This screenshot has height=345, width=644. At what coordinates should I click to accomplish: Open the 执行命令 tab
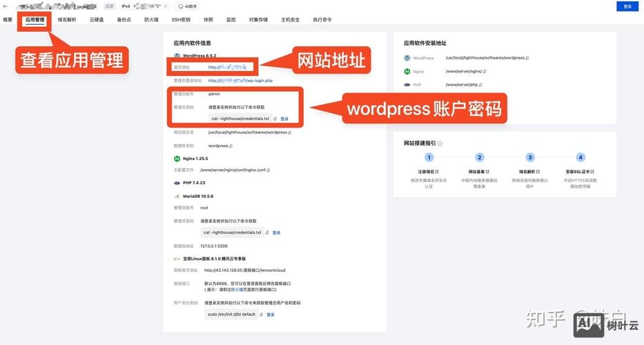pyautogui.click(x=322, y=20)
